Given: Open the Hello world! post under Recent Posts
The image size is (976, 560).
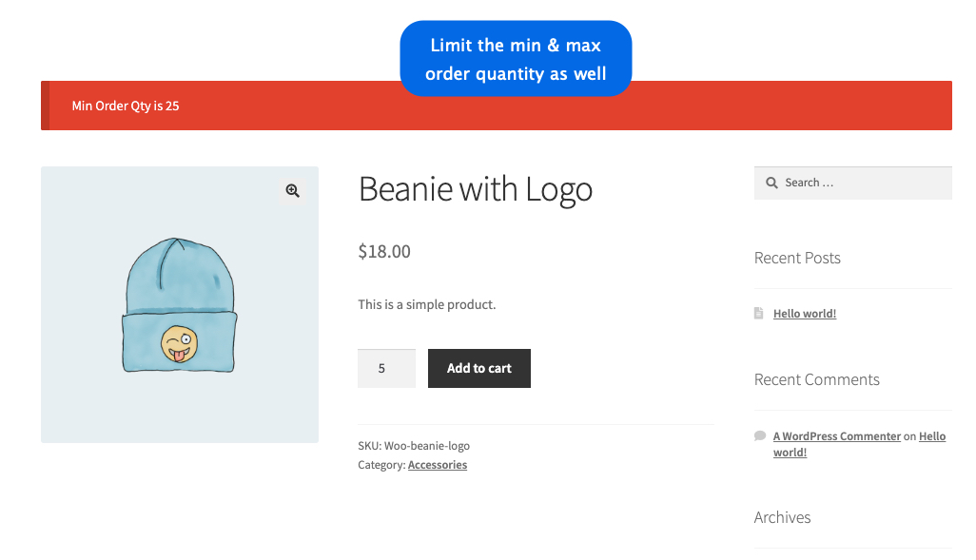Looking at the screenshot, I should [804, 313].
